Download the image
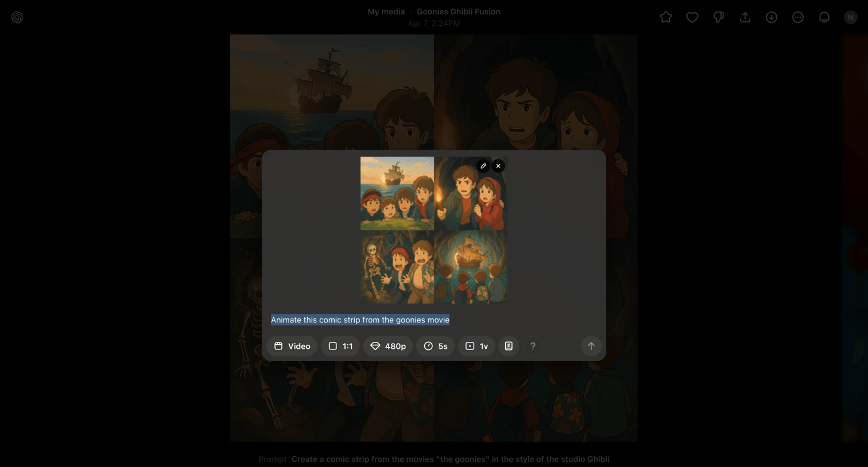 pos(772,17)
